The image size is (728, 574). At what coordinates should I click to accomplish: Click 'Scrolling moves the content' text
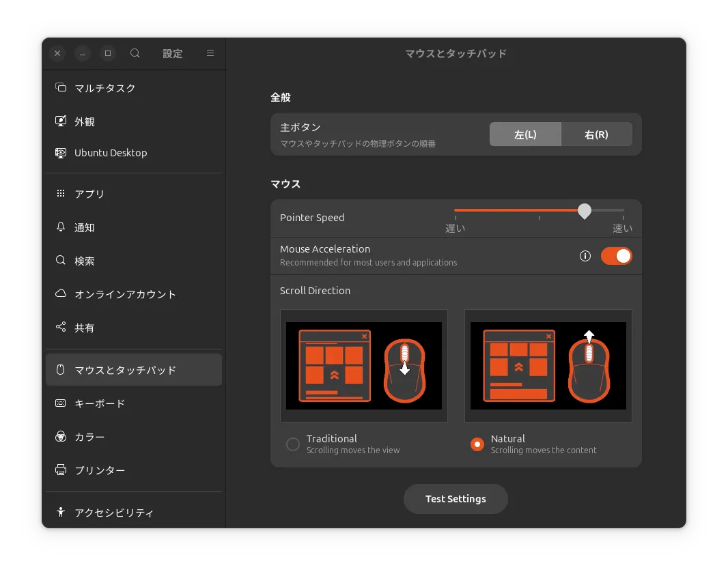pyautogui.click(x=544, y=450)
